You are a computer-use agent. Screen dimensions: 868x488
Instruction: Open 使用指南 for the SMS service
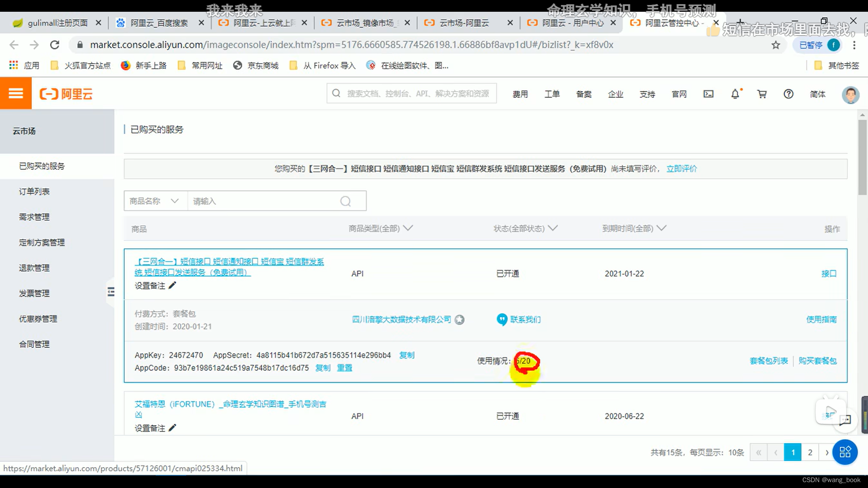821,319
